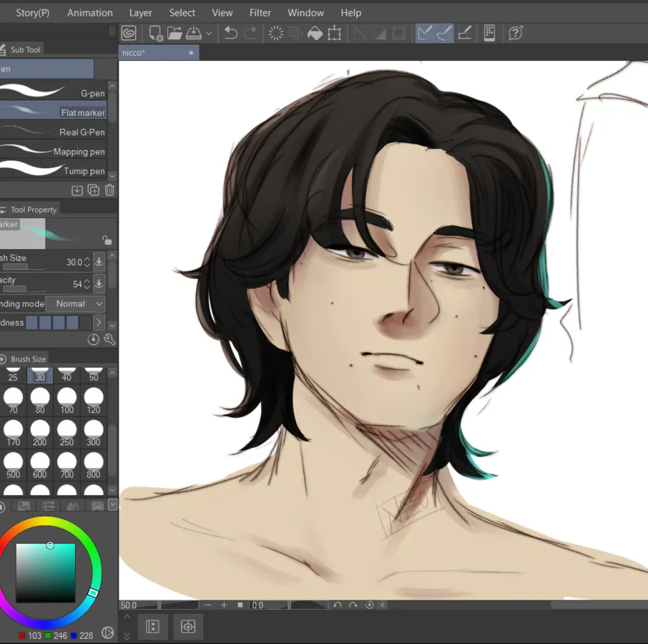
Task: Toggle Snap to Ruler
Action: (x=425, y=33)
